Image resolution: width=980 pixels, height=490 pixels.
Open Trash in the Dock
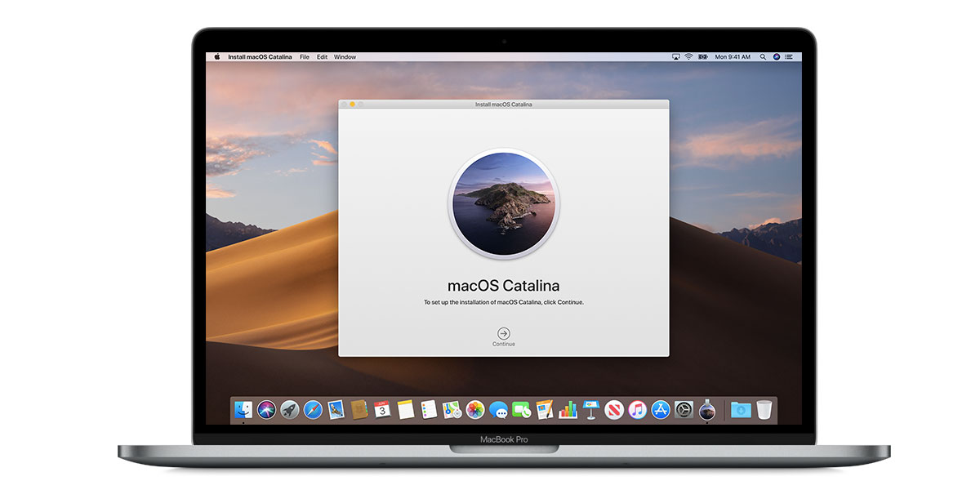pyautogui.click(x=764, y=409)
